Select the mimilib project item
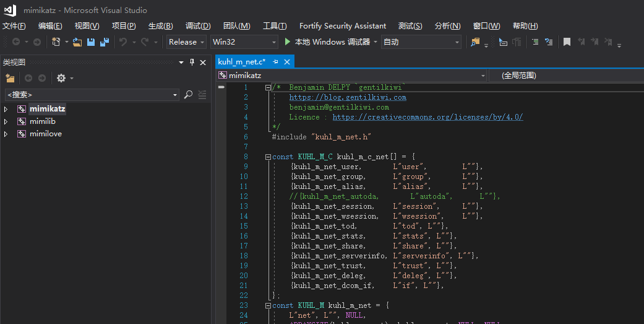This screenshot has width=644, height=324. tap(42, 121)
